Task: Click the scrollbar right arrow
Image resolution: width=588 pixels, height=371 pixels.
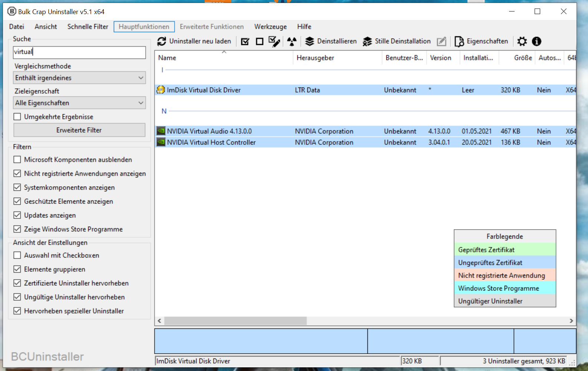Action: click(x=571, y=321)
